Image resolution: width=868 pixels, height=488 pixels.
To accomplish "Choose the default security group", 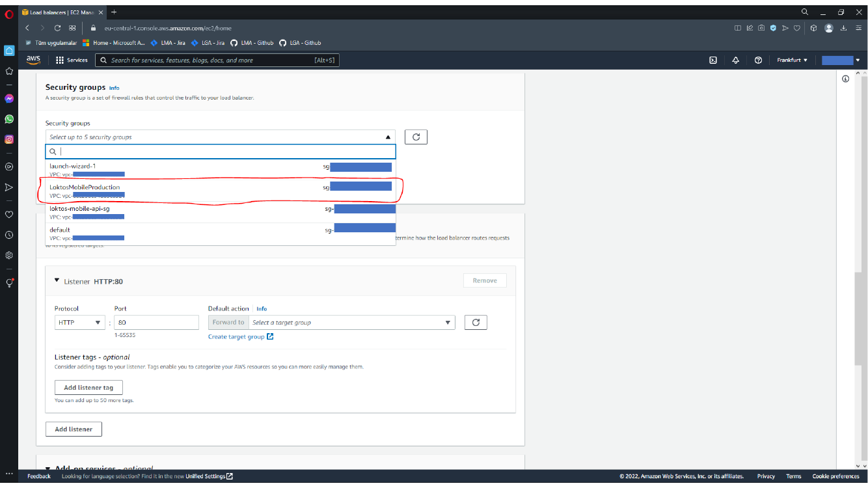I will pos(221,234).
